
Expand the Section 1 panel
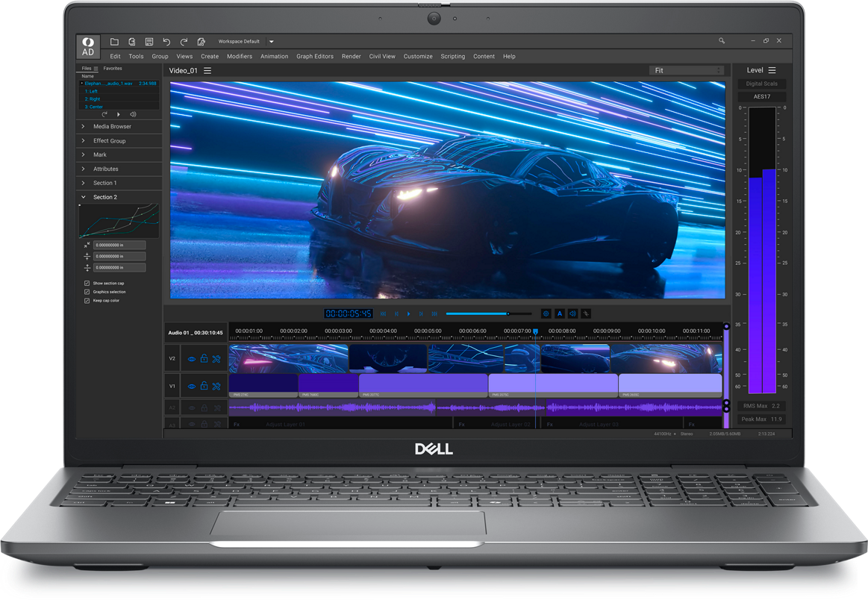104,183
